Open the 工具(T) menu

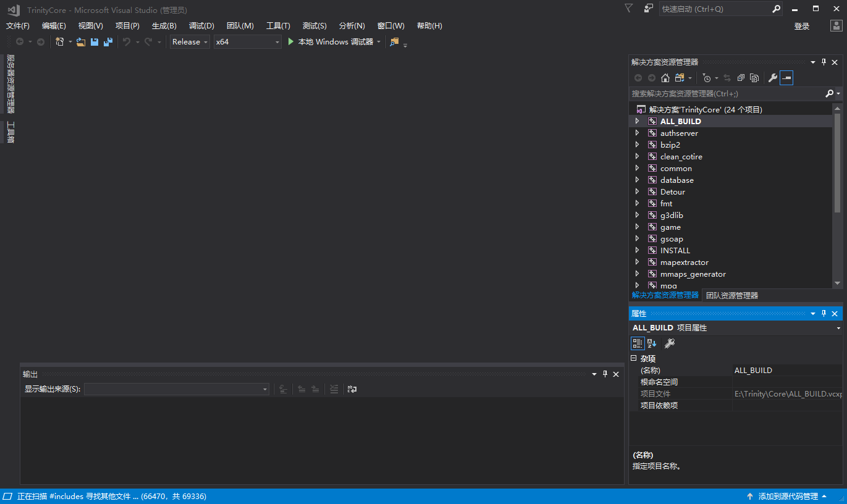point(278,26)
